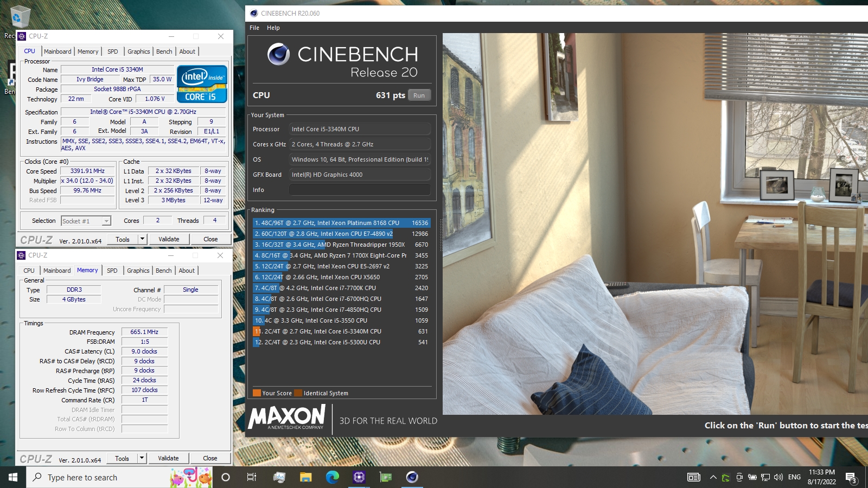868x488 pixels.
Task: Open the Recycle Bin desktop icon
Action: point(20,17)
